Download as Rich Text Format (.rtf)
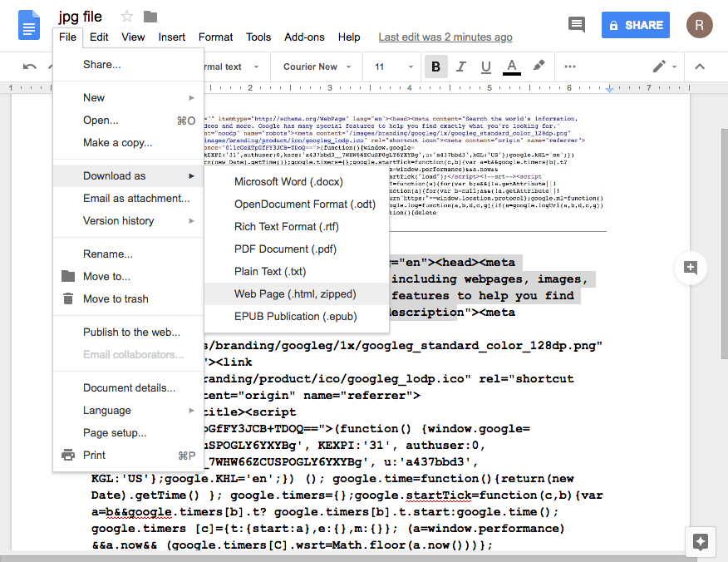Viewport: 728px width, 562px height. point(297,227)
